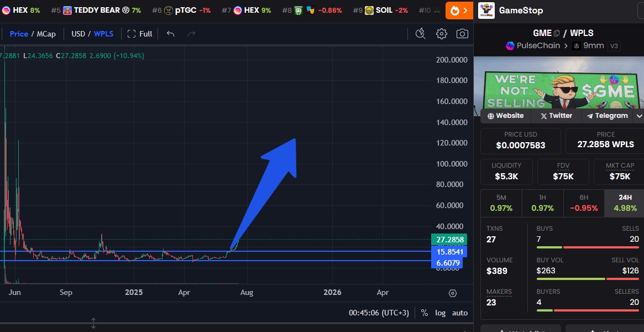Viewport: 644px width, 332px height.
Task: Open chart settings gear
Action: tap(442, 34)
